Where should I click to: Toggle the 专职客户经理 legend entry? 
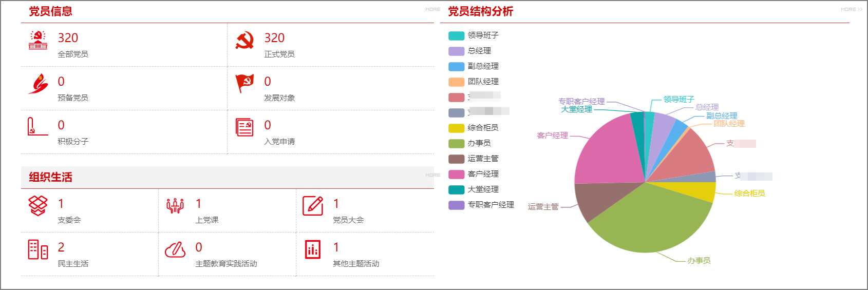click(x=481, y=205)
